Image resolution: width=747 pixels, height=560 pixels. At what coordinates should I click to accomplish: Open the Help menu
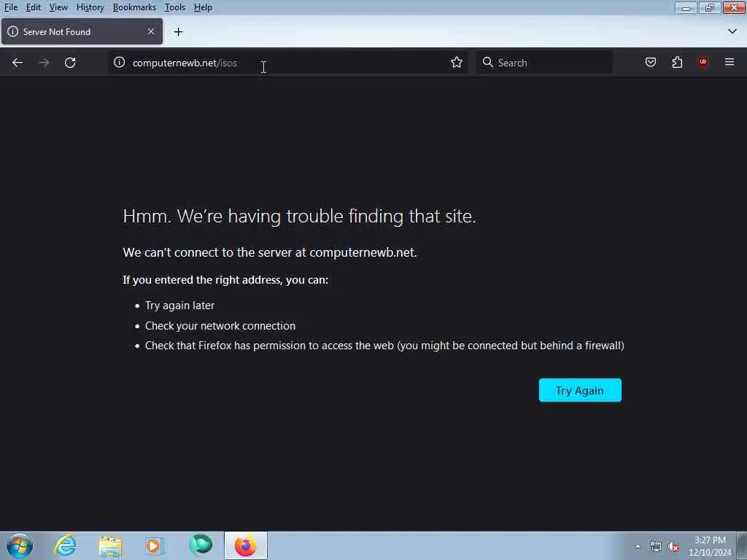pos(203,7)
